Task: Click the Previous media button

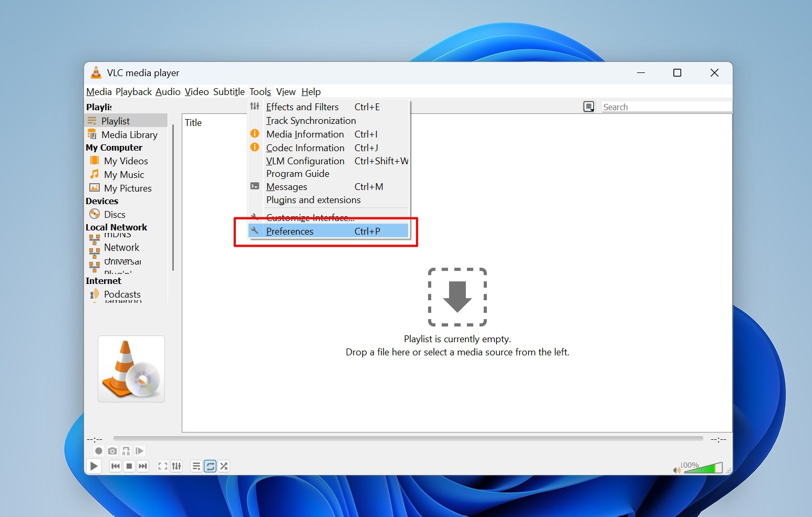Action: (x=116, y=466)
